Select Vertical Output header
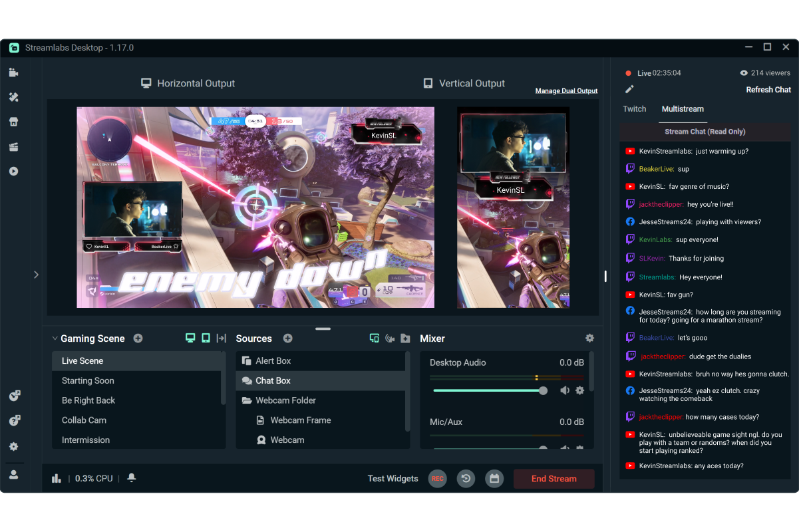This screenshot has width=799, height=532. [x=464, y=83]
